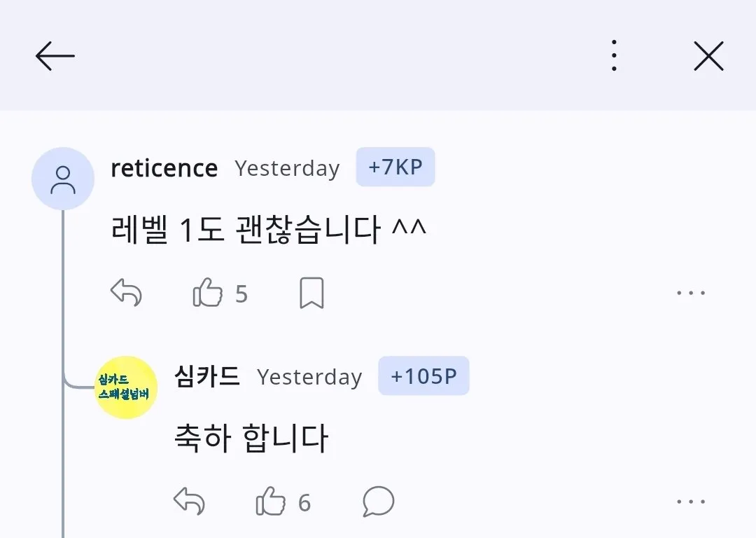This screenshot has width=756, height=538.
Task: Tap 'Yesterday' timestamp on reticence's comment
Action: click(x=287, y=168)
